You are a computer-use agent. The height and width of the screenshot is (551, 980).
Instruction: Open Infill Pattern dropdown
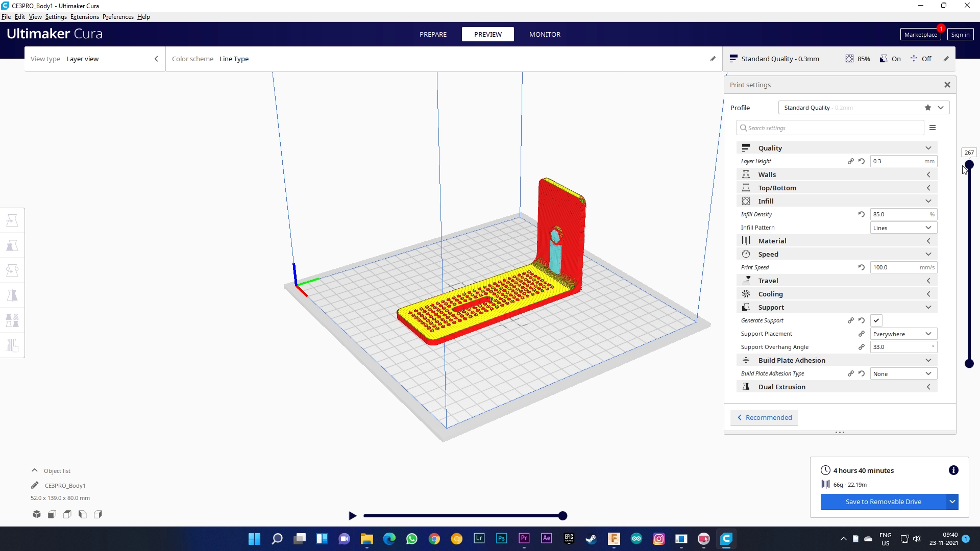(903, 228)
